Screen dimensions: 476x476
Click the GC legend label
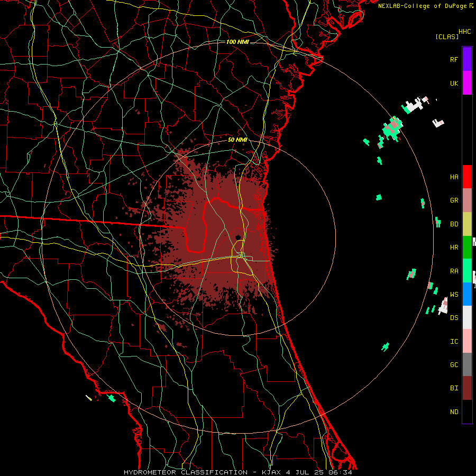454,365
